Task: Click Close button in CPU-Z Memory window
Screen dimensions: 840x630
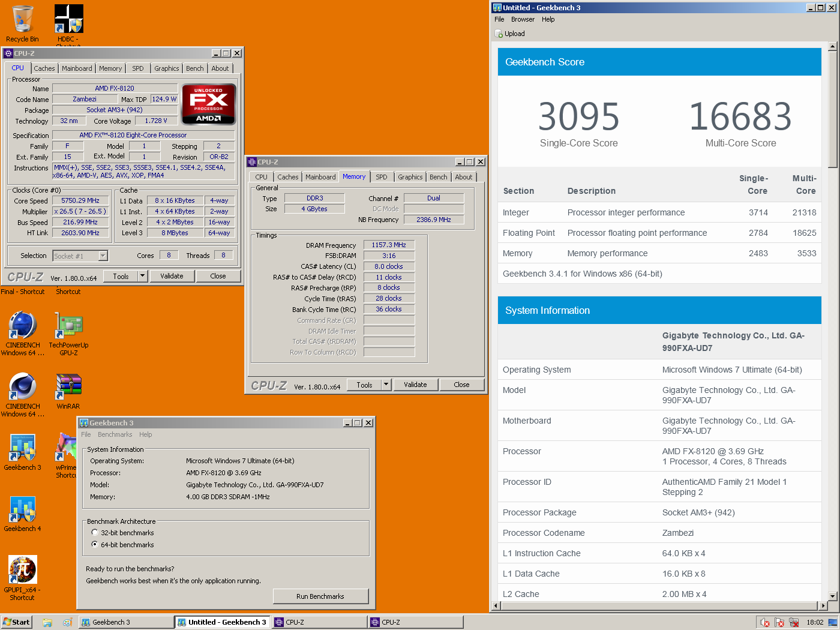Action: (461, 385)
